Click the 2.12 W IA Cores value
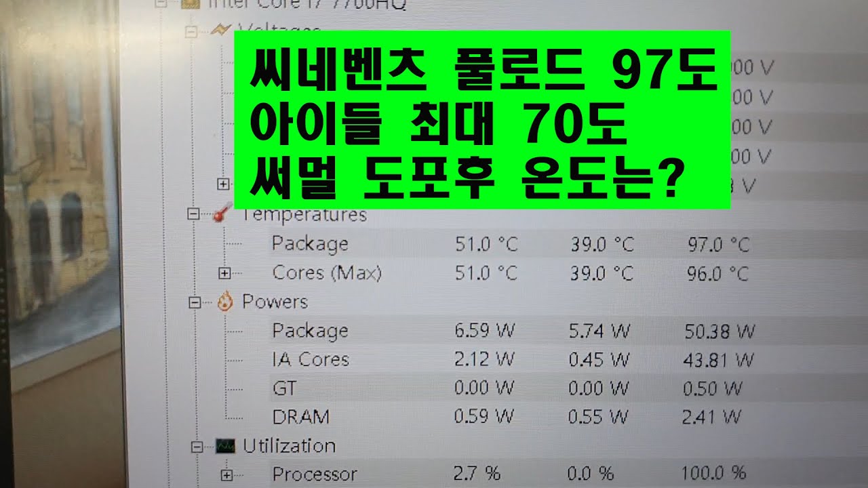The width and height of the screenshot is (868, 488). [x=485, y=360]
